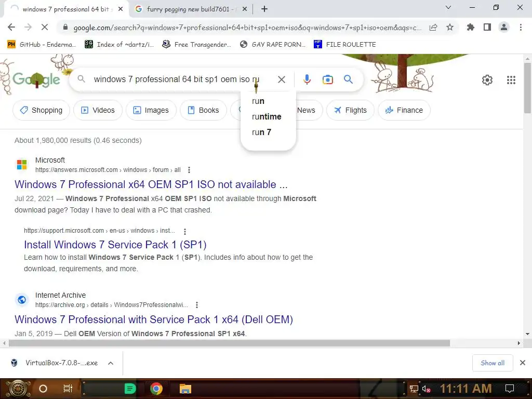
Task: Filter results by Books
Action: click(x=203, y=110)
